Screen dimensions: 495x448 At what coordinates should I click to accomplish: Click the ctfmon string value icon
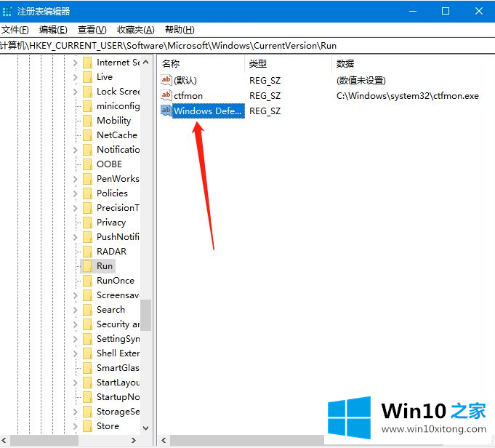(x=166, y=95)
